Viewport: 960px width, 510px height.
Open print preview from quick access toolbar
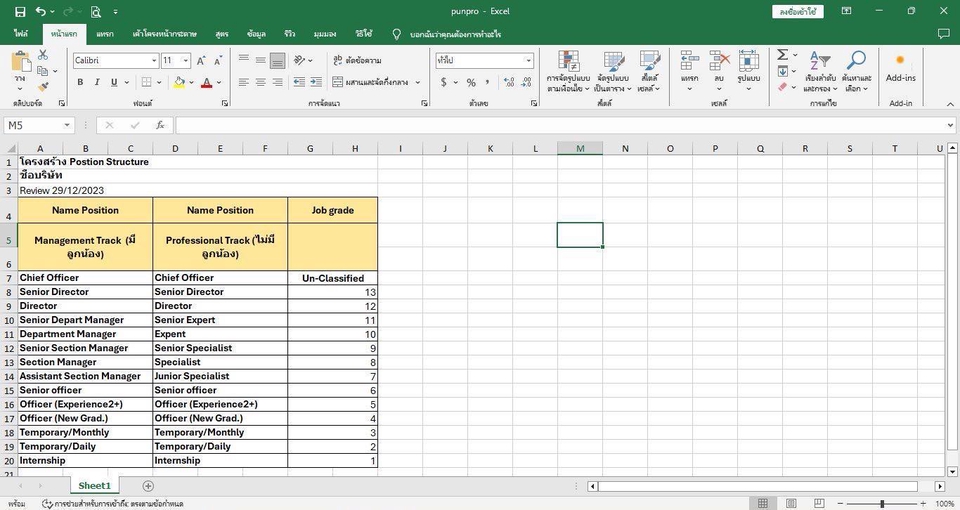coord(96,12)
